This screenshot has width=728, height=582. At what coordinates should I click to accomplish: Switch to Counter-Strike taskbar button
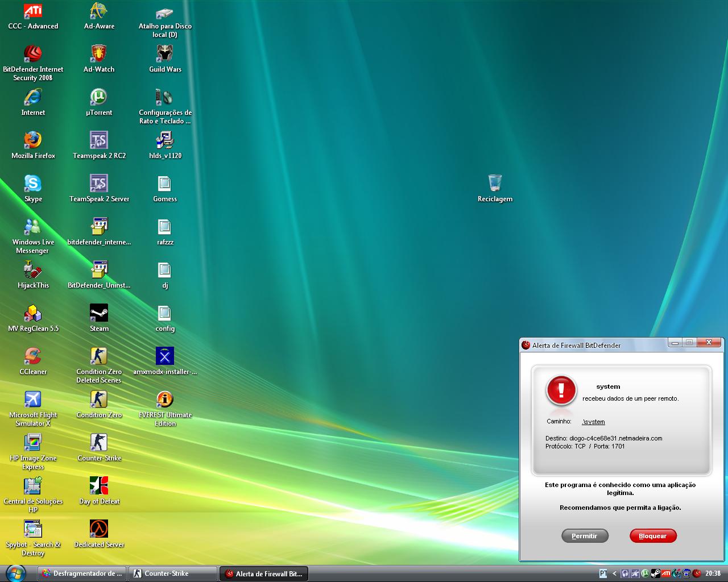[x=173, y=573]
